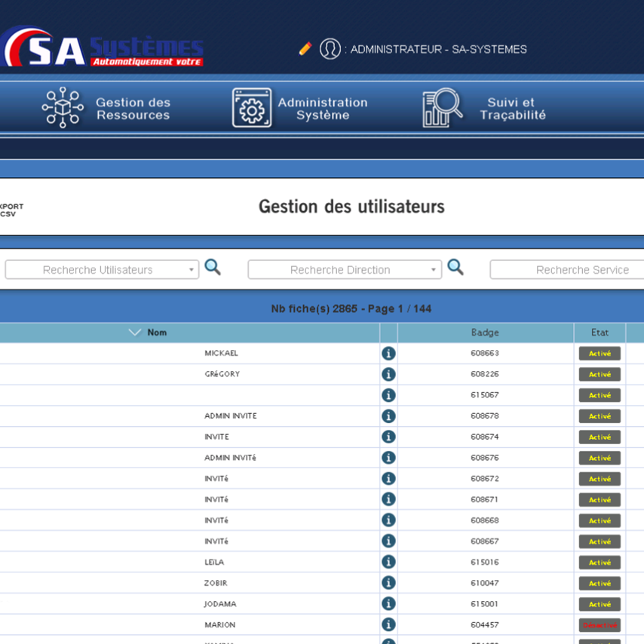Open info icon for user GRéGORY
This screenshot has width=644, height=644.
388,374
